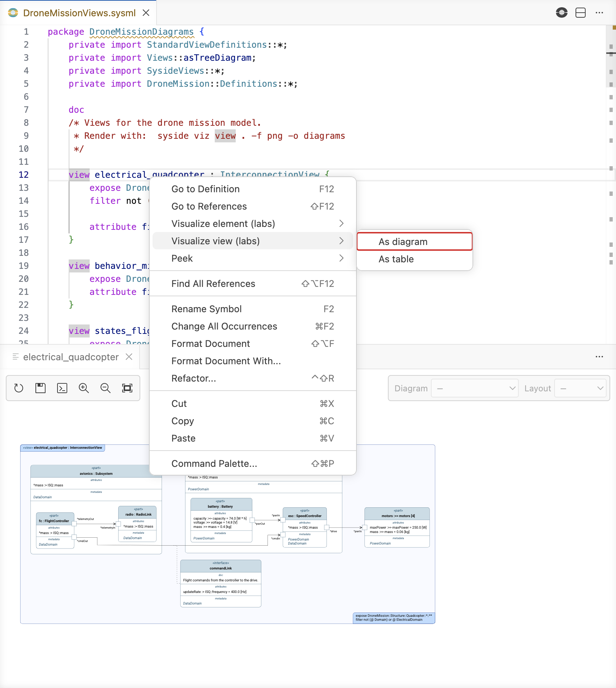616x688 pixels.
Task: Click the split editor layout icon
Action: 581,13
